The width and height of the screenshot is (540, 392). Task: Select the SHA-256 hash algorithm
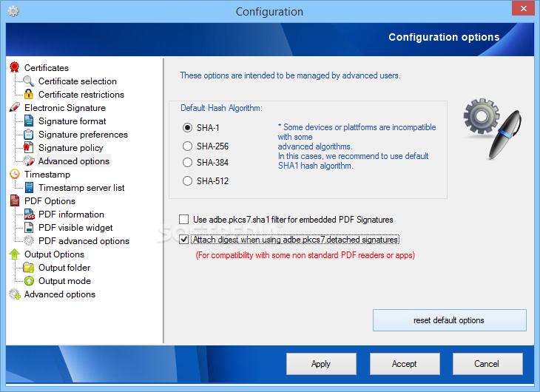[187, 146]
